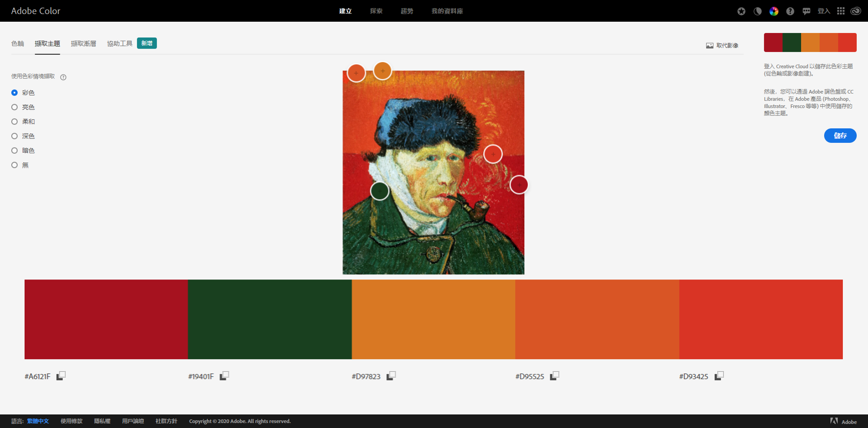This screenshot has height=428, width=868.
Task: Copy hex code #D97823
Action: click(391, 375)
